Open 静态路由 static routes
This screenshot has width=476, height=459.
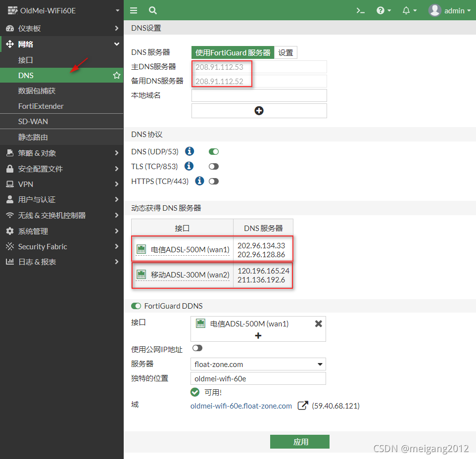[62, 137]
